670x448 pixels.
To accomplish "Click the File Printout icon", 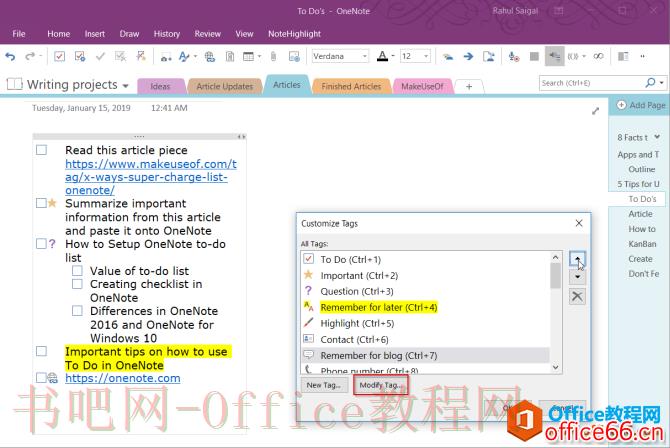I will 230,56.
